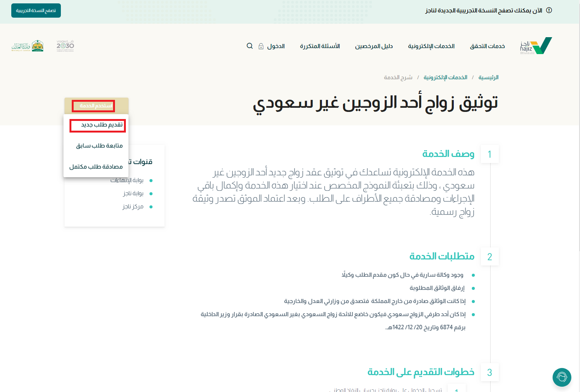Click the وجود وكالة سارية requirement line

point(402,275)
